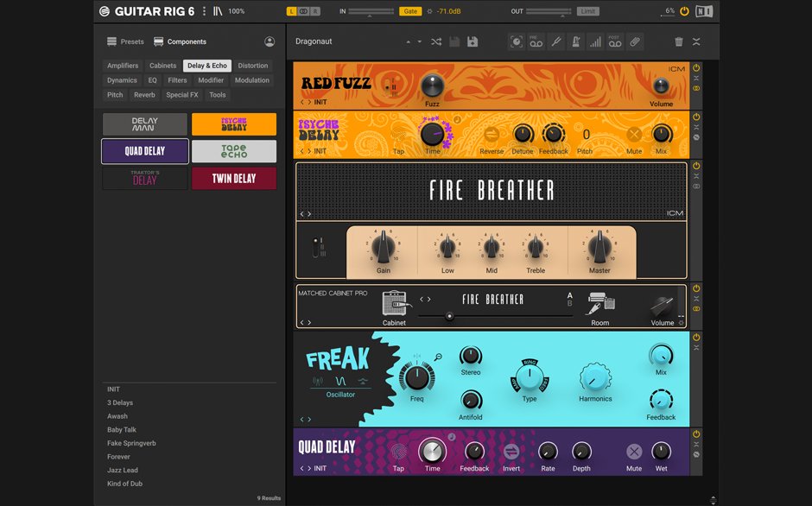This screenshot has width=812, height=506.
Task: Choose the Baby Talk preset
Action: click(122, 430)
